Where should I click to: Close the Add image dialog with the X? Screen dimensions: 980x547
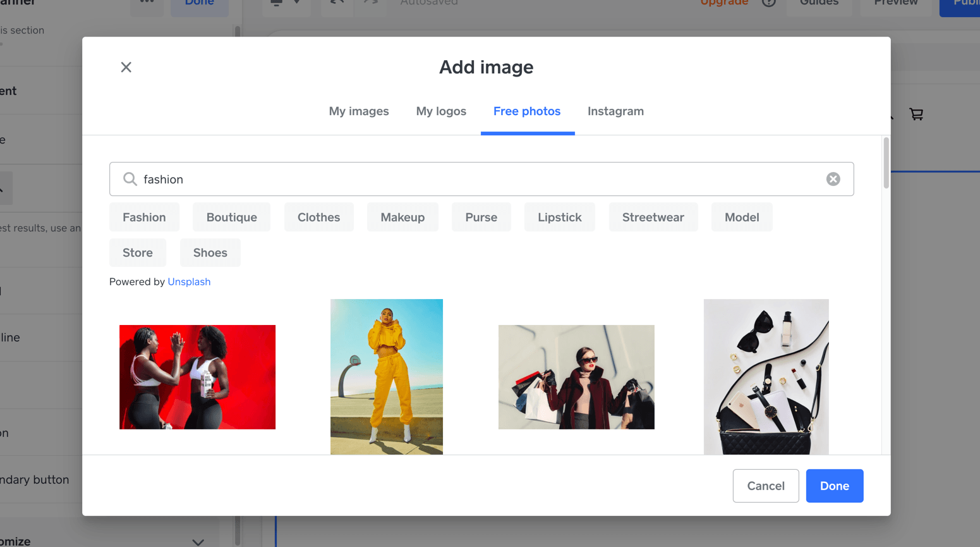tap(126, 67)
